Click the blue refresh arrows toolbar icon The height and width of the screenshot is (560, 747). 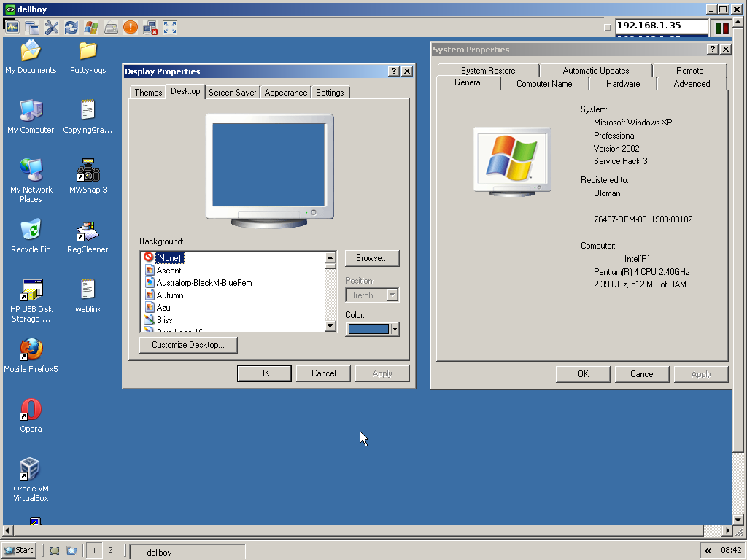pyautogui.click(x=71, y=28)
